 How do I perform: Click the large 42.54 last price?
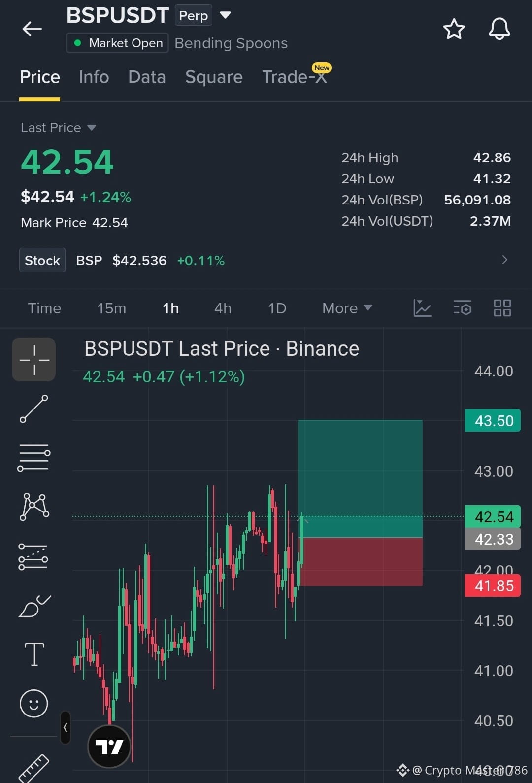pyautogui.click(x=67, y=162)
